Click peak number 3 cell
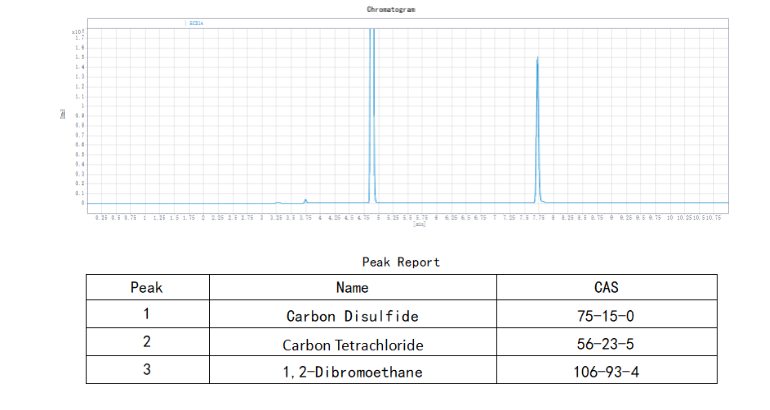Image resolution: width=770 pixels, height=410 pixels. pos(146,370)
